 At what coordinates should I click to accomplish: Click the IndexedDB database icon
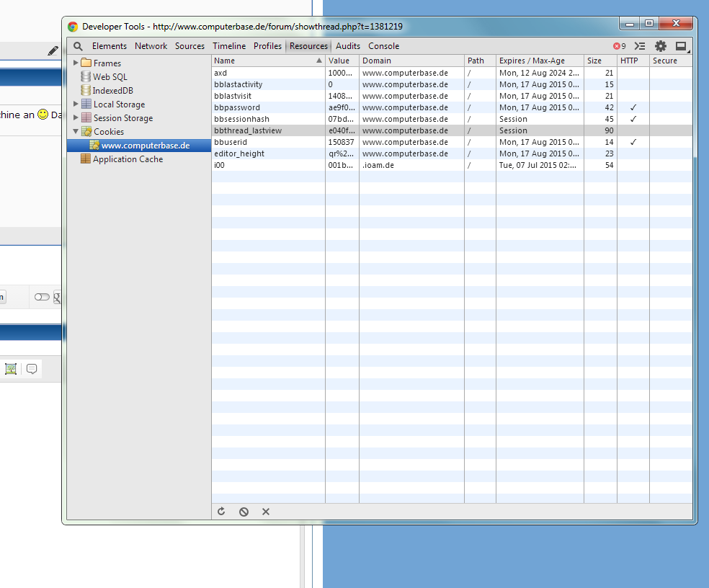click(86, 90)
